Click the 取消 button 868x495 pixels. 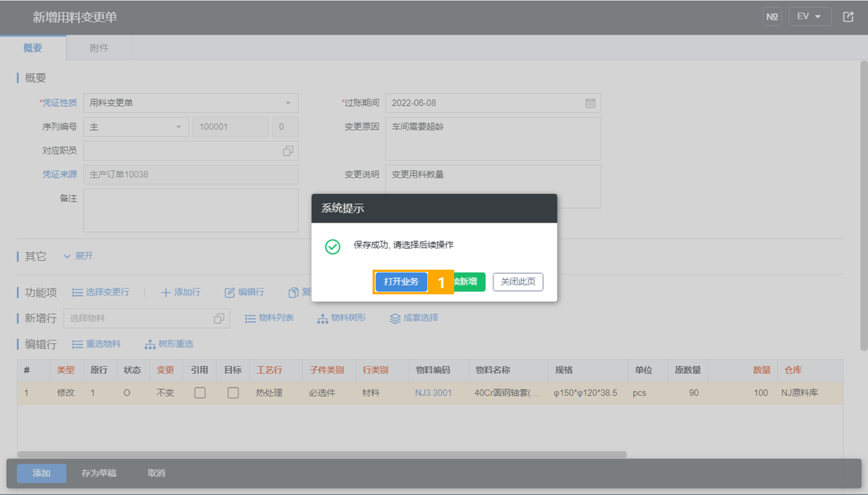click(x=156, y=473)
